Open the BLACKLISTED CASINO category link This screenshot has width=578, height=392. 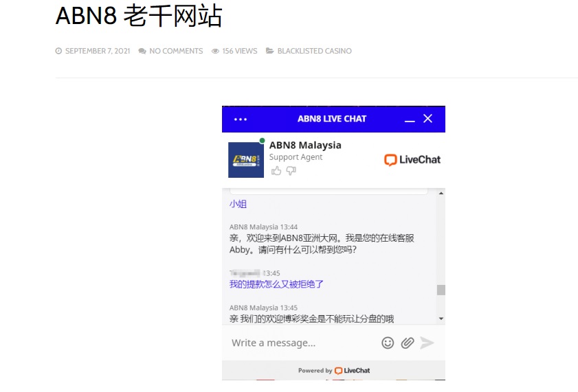pos(315,51)
